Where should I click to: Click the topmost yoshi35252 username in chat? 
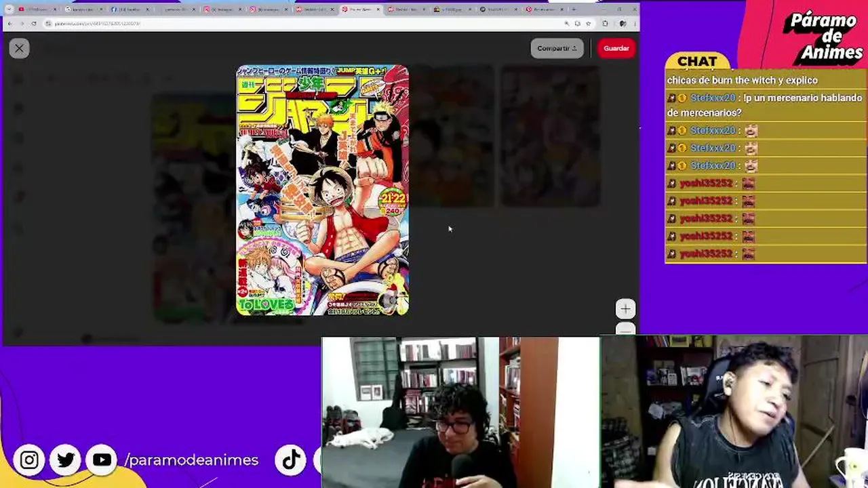[706, 183]
